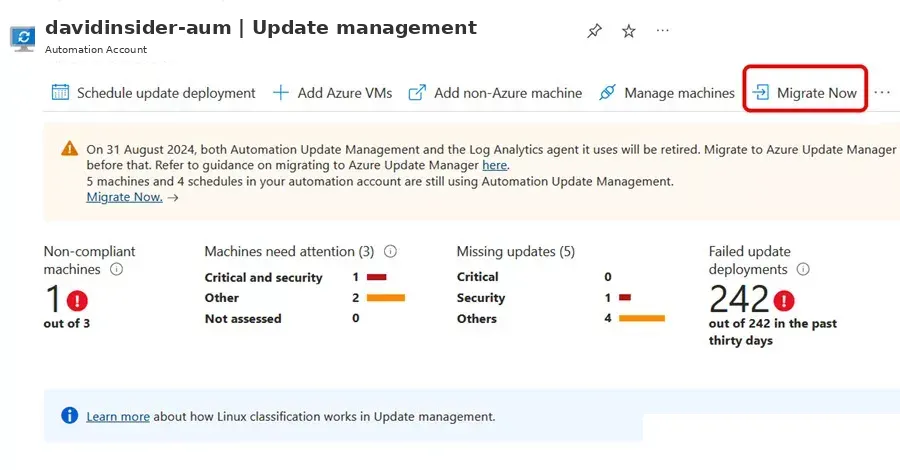Image resolution: width=900 pixels, height=470 pixels.
Task: Select the 'Not assessed' label
Action: coord(243,318)
